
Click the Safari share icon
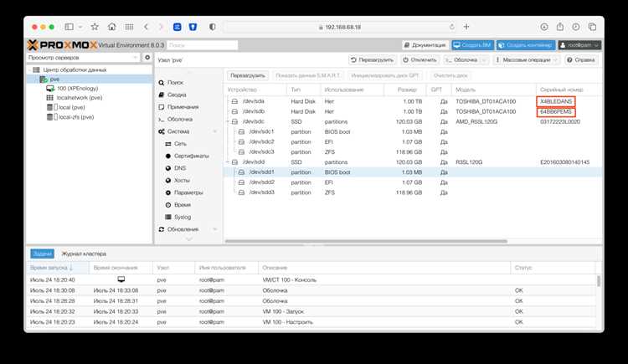pos(560,27)
